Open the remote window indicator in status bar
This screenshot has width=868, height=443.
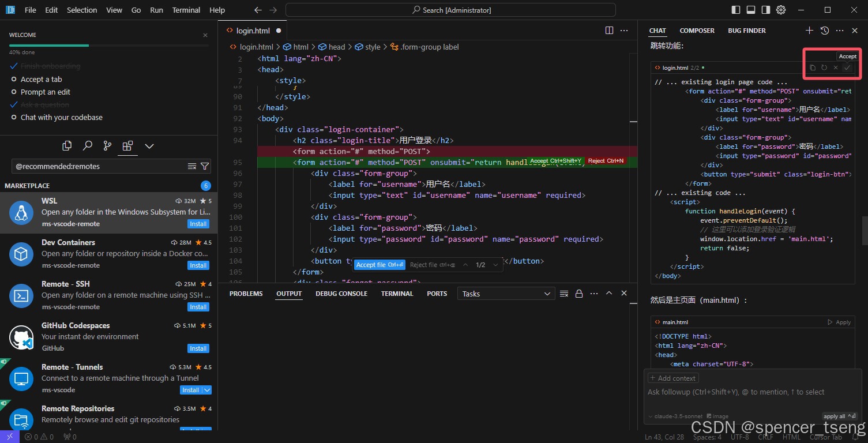tap(10, 437)
